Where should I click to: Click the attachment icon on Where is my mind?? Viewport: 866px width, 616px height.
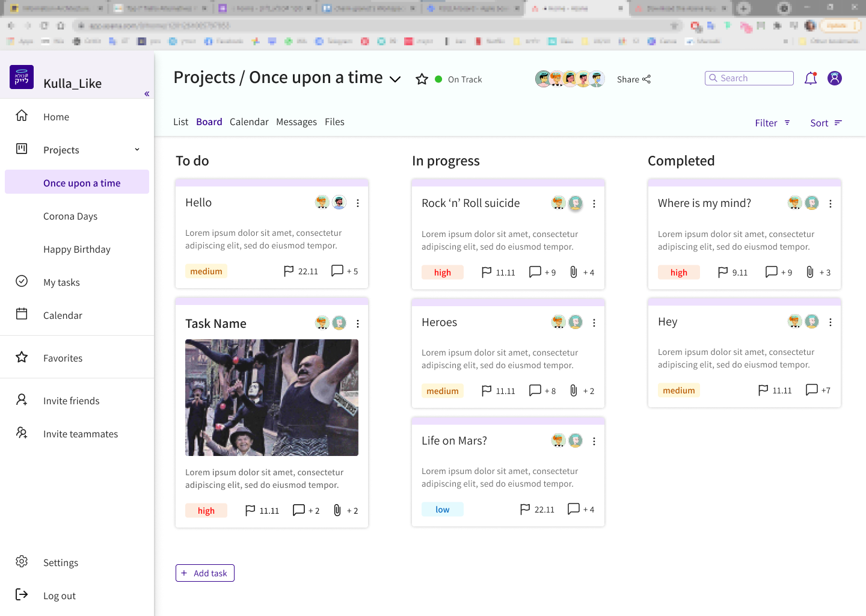point(810,272)
